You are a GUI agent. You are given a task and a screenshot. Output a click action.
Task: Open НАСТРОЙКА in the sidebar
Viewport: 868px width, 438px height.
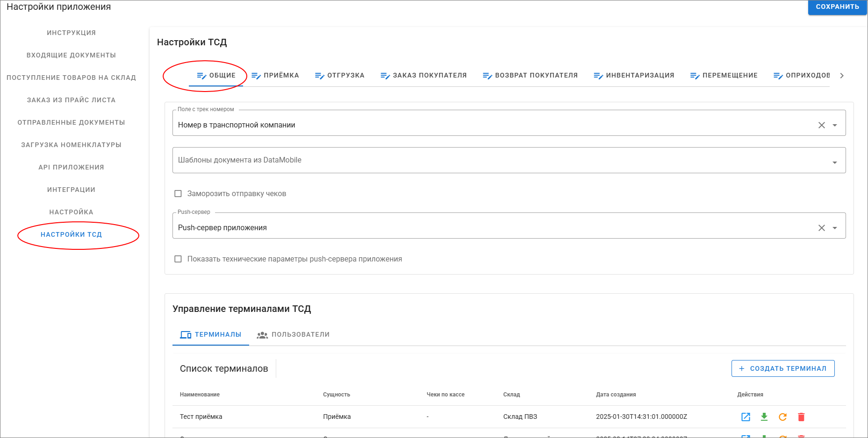click(71, 212)
